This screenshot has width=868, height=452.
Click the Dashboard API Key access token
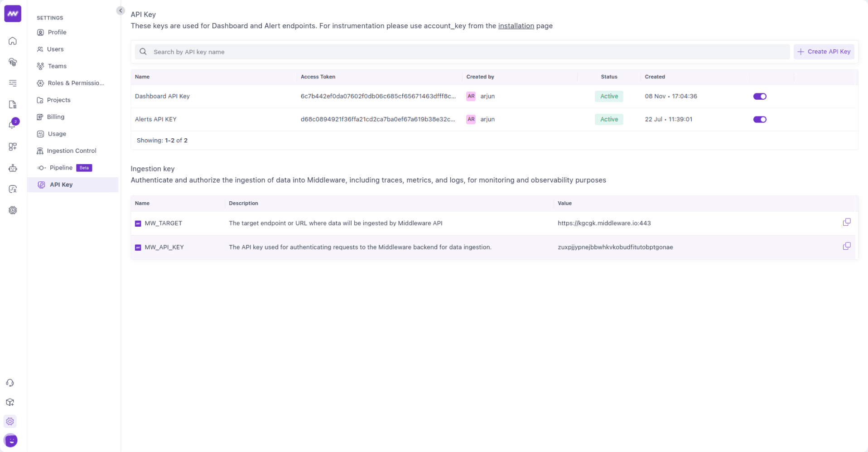point(378,96)
